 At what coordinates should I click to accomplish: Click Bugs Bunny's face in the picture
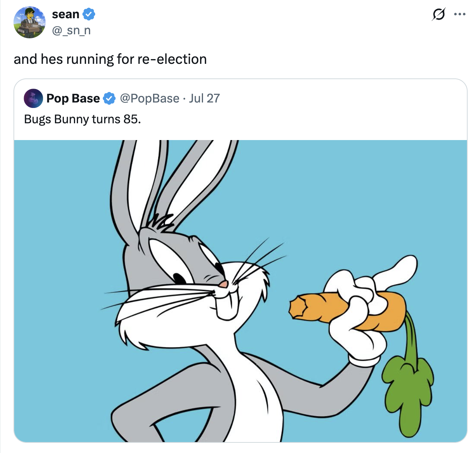(x=197, y=277)
